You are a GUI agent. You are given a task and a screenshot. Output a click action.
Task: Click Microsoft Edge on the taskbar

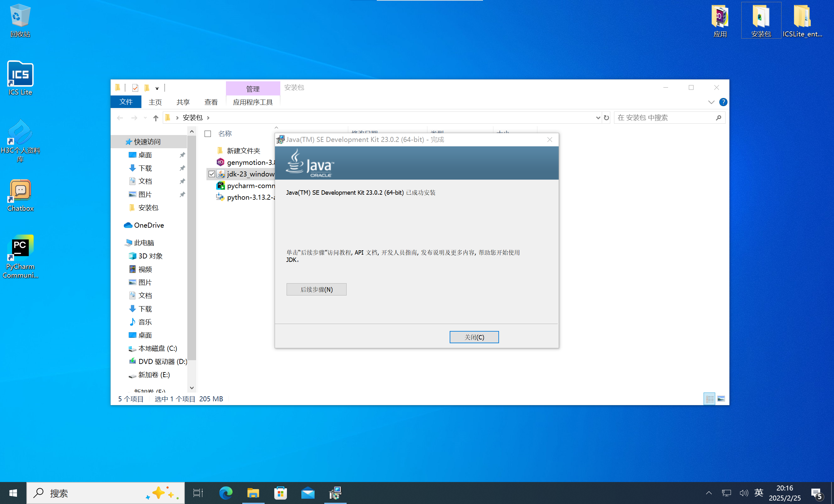226,493
